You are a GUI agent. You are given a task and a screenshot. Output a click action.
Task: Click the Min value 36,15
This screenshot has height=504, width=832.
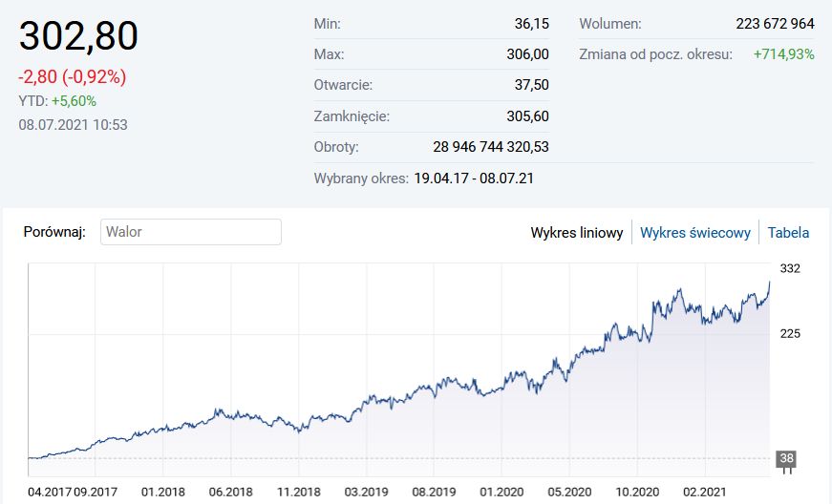point(531,23)
